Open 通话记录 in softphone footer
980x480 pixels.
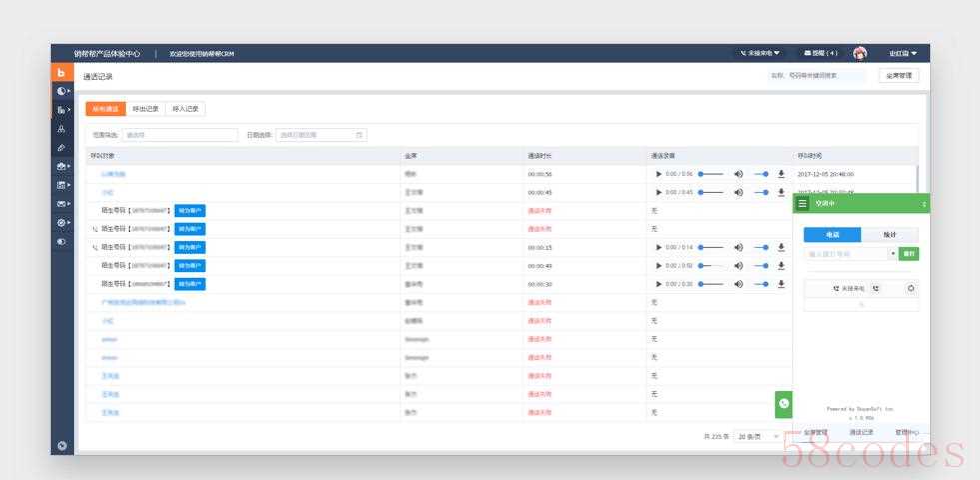click(861, 432)
